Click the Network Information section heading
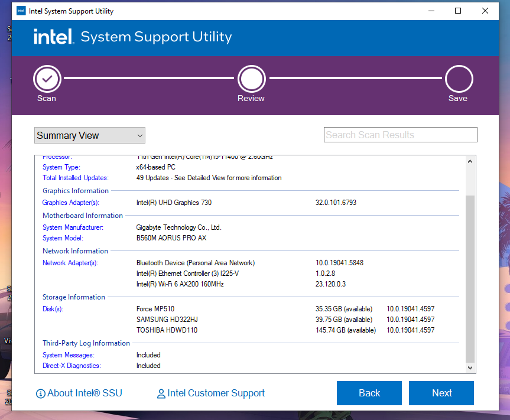The width and height of the screenshot is (510, 420). point(75,251)
